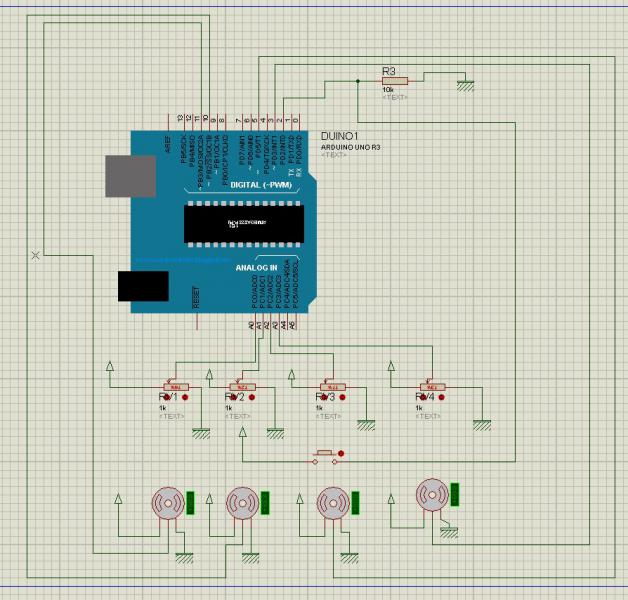
Task: Click the green angle display of the servo under RV4
Action: tap(455, 495)
